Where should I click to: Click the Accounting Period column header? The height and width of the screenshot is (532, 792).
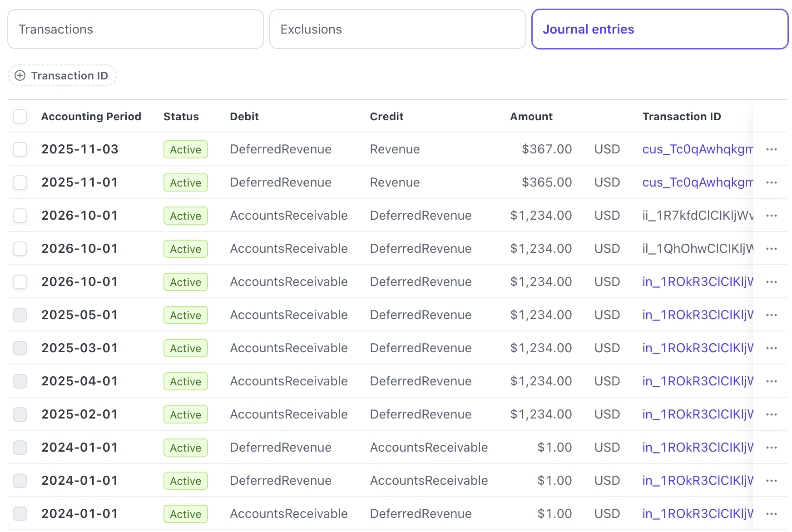(x=91, y=117)
